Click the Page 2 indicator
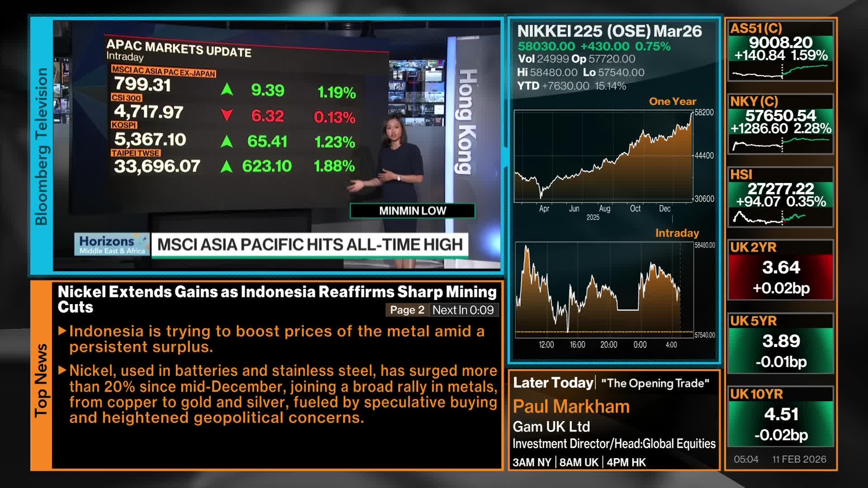This screenshot has width=868, height=488. (x=407, y=310)
